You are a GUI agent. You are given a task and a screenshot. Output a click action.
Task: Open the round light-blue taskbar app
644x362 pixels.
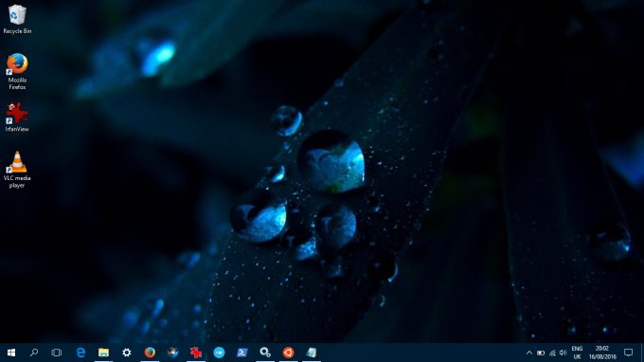[219, 353]
